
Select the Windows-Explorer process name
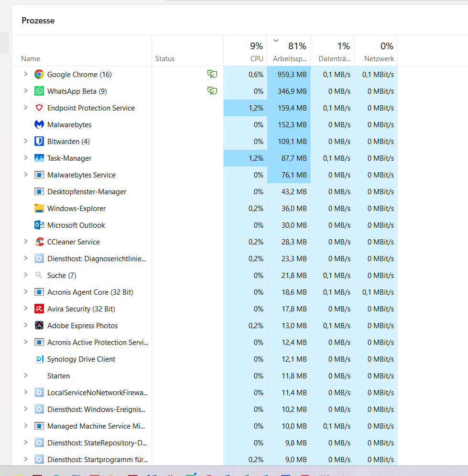click(76, 209)
